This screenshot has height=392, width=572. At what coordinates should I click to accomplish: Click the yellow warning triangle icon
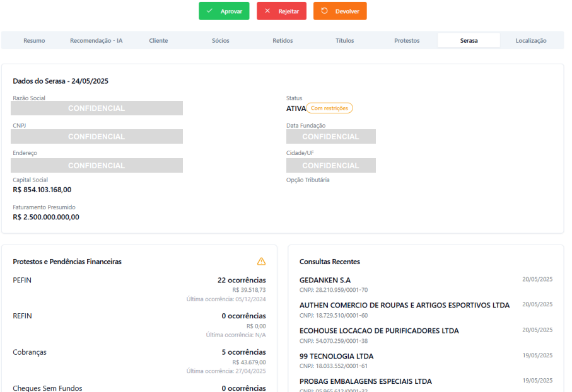261,262
